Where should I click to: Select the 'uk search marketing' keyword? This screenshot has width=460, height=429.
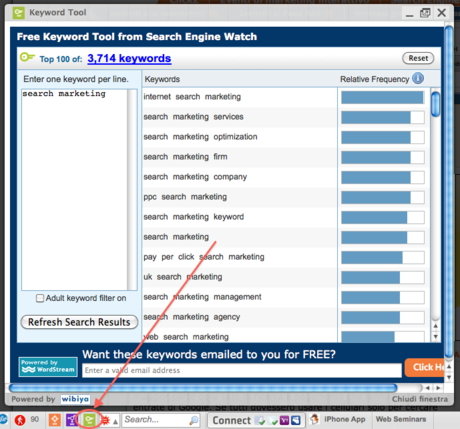pyautogui.click(x=183, y=277)
